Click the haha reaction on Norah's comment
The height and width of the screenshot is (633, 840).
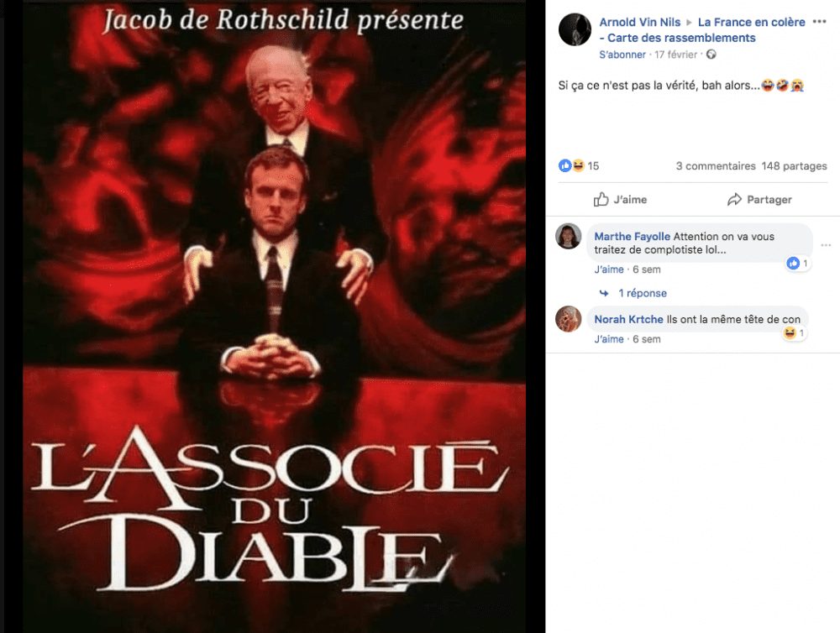click(x=795, y=333)
